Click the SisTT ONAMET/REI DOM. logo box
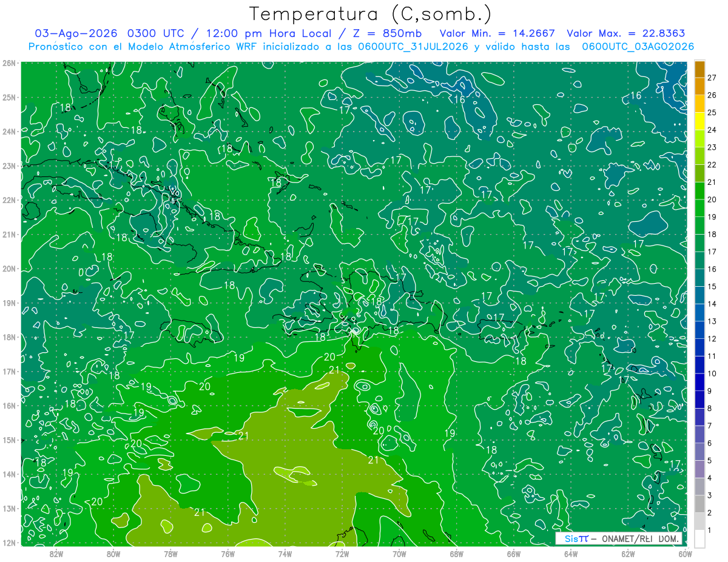The width and height of the screenshot is (728, 562). [619, 538]
